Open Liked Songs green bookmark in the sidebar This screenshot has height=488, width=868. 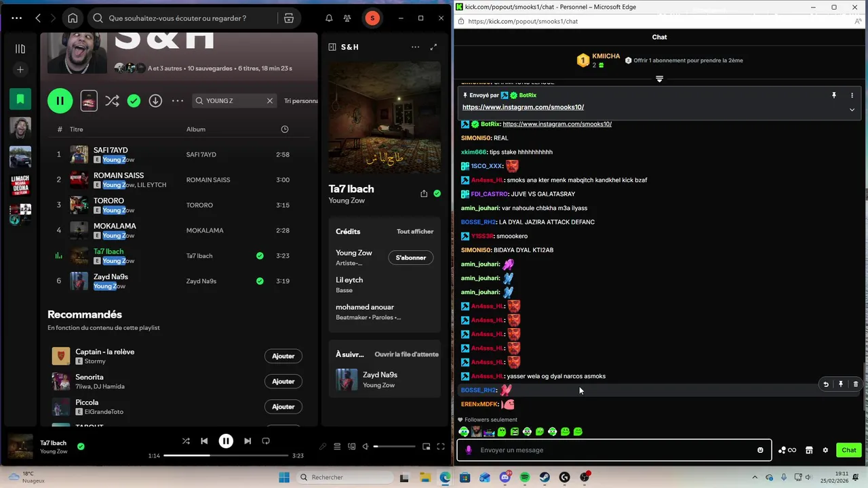point(20,99)
